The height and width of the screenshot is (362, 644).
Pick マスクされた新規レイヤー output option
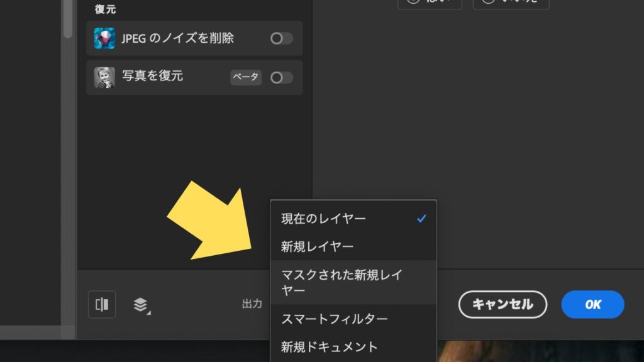(x=341, y=282)
